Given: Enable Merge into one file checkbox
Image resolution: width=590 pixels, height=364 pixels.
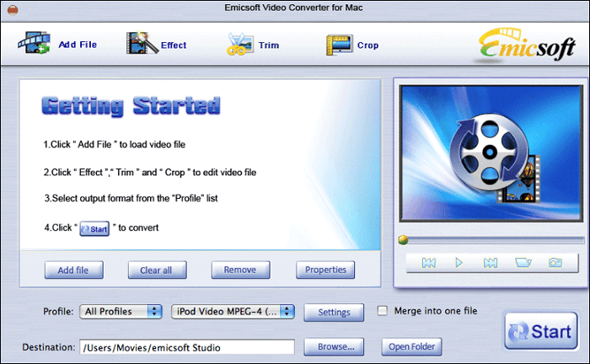Looking at the screenshot, I should [383, 311].
